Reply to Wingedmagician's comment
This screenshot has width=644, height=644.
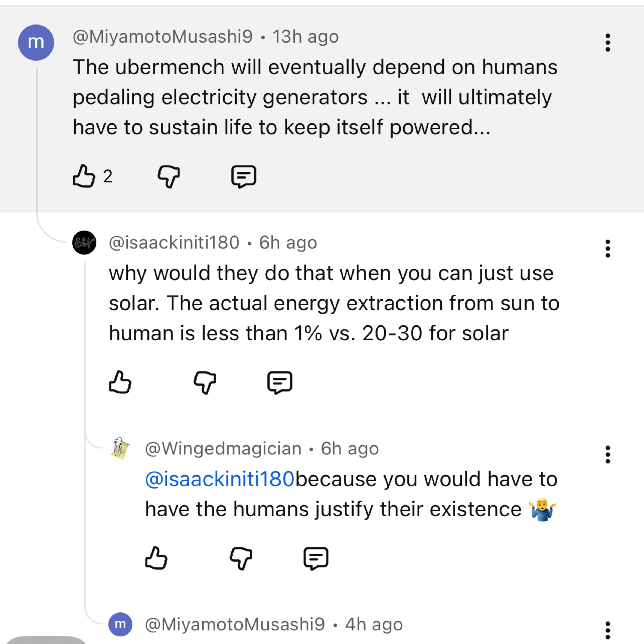point(316,558)
